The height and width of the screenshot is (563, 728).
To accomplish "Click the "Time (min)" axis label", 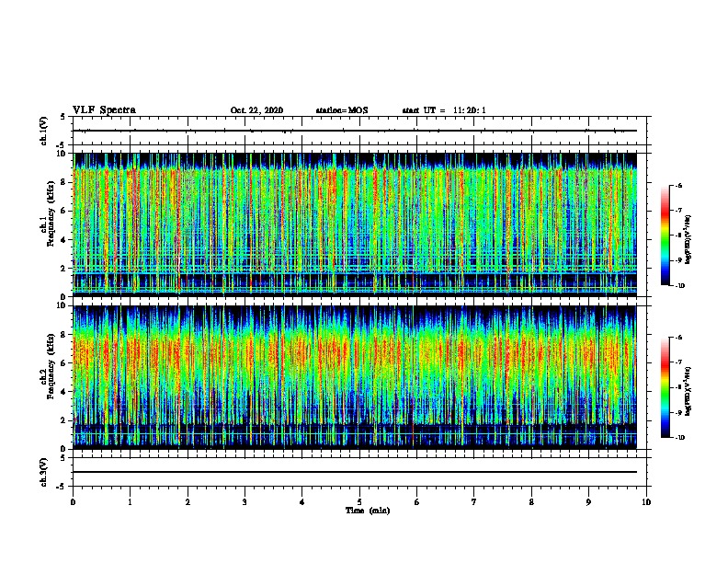I will coord(368,511).
